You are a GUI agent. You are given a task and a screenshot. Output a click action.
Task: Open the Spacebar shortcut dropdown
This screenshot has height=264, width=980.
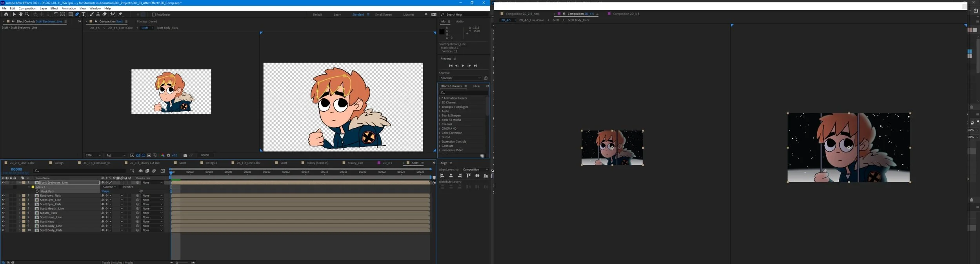tap(460, 78)
